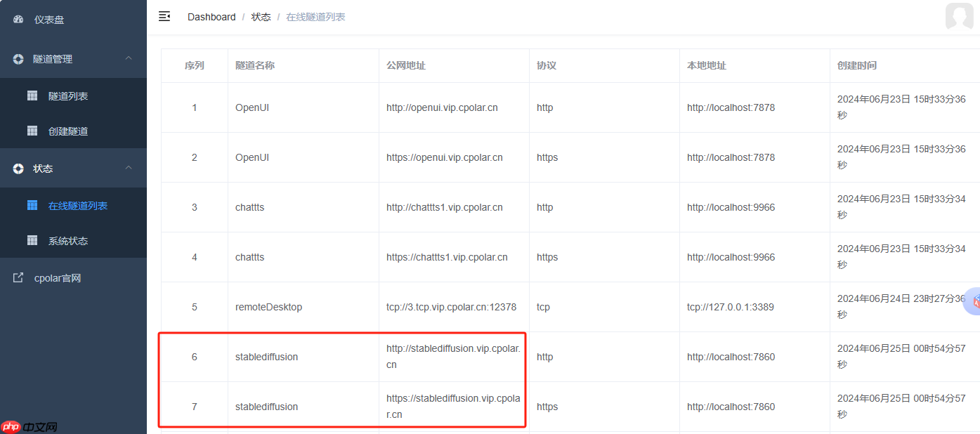Open the 系统状态 menu item

tap(73, 240)
